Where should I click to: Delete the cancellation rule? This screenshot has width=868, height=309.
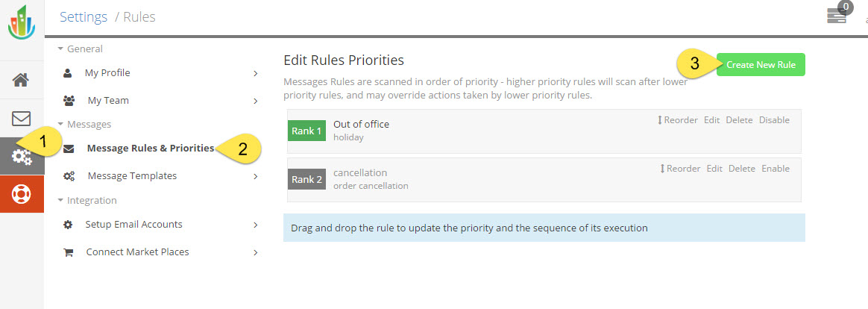click(x=741, y=169)
